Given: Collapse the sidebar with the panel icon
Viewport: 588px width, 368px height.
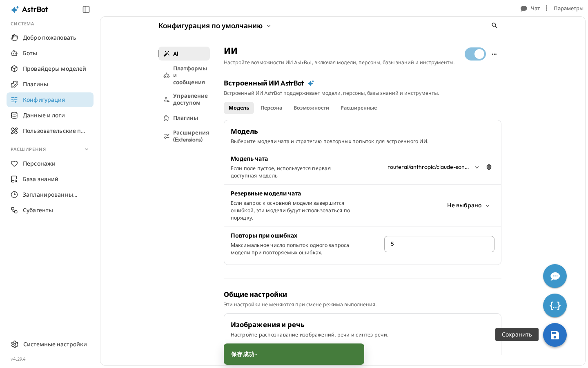Looking at the screenshot, I should coord(86,9).
